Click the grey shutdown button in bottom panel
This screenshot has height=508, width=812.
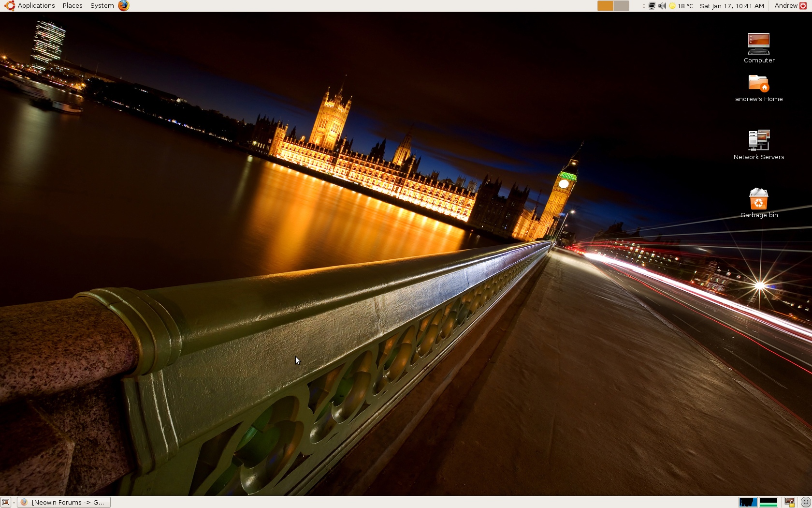point(805,502)
